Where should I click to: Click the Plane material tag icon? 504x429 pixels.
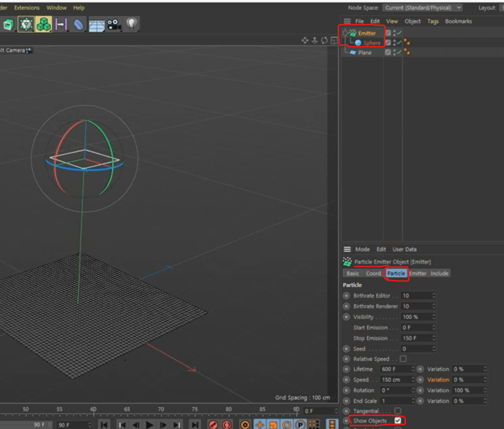pos(407,52)
